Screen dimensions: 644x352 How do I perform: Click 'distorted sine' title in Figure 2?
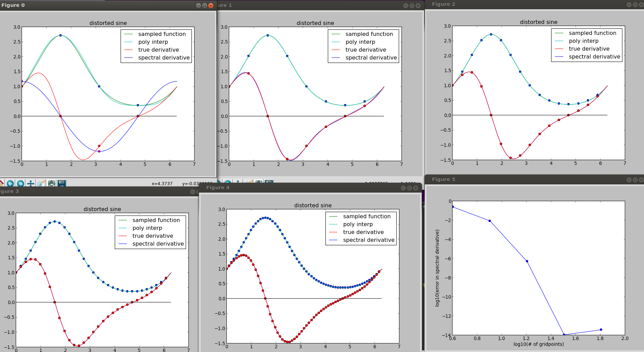[x=538, y=22]
